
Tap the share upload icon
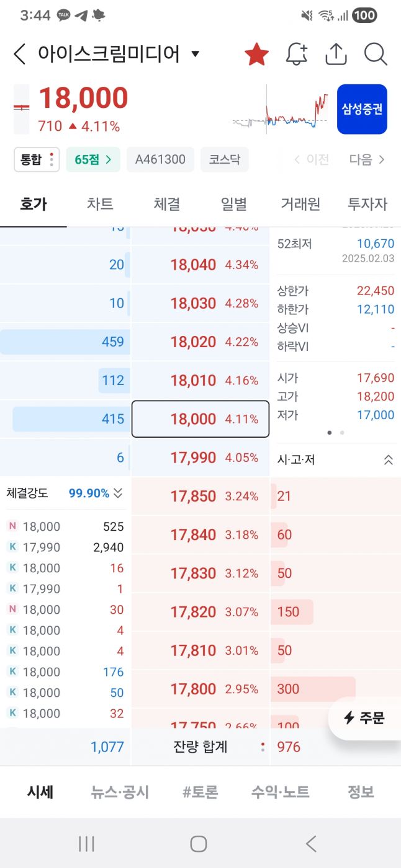coord(336,55)
